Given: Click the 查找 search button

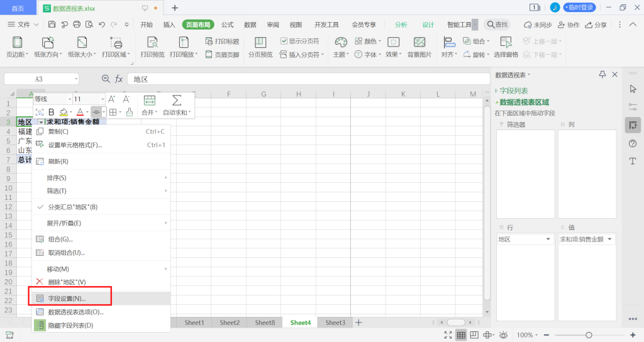Looking at the screenshot, I should (497, 25).
